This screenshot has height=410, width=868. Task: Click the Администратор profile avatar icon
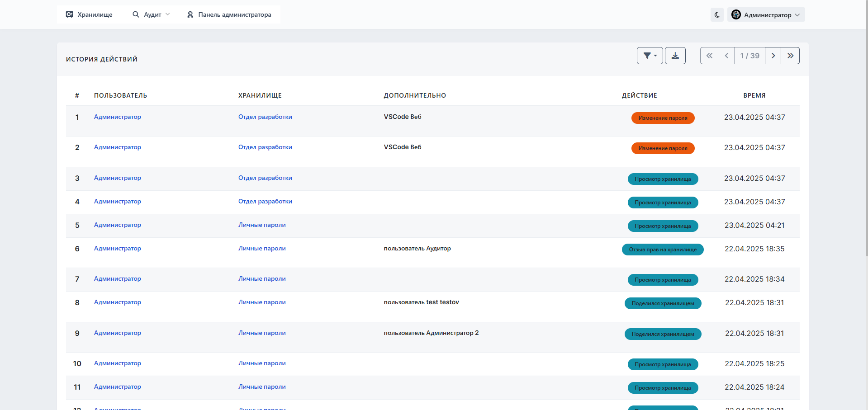click(736, 15)
